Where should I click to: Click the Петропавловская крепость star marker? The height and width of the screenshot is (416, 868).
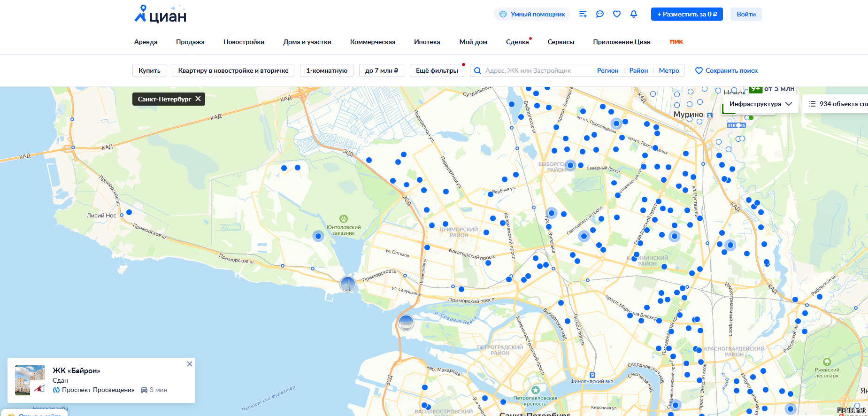tap(536, 390)
